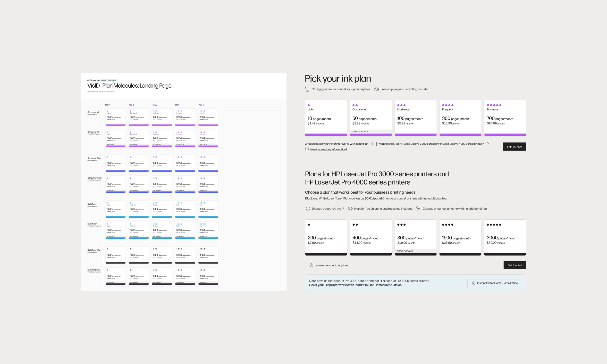Open the chevron after 'Want to enroll an HP Laser Jet Pro'

488,144
